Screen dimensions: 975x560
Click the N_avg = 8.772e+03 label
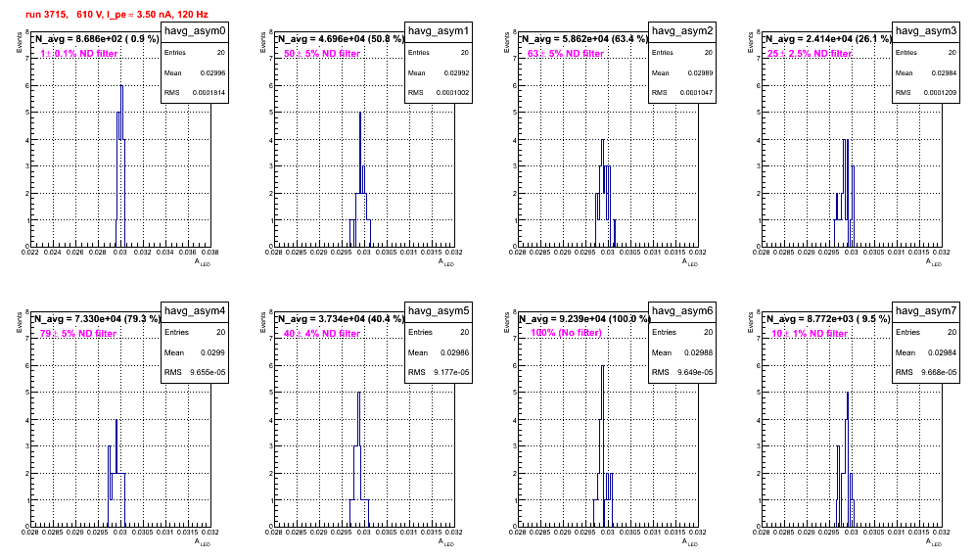(828, 319)
